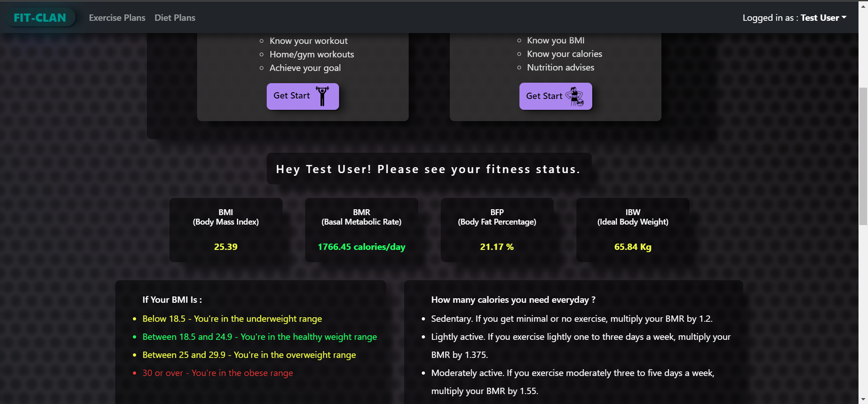Select the 'Know your calories' list item
868x404 pixels.
coord(565,54)
